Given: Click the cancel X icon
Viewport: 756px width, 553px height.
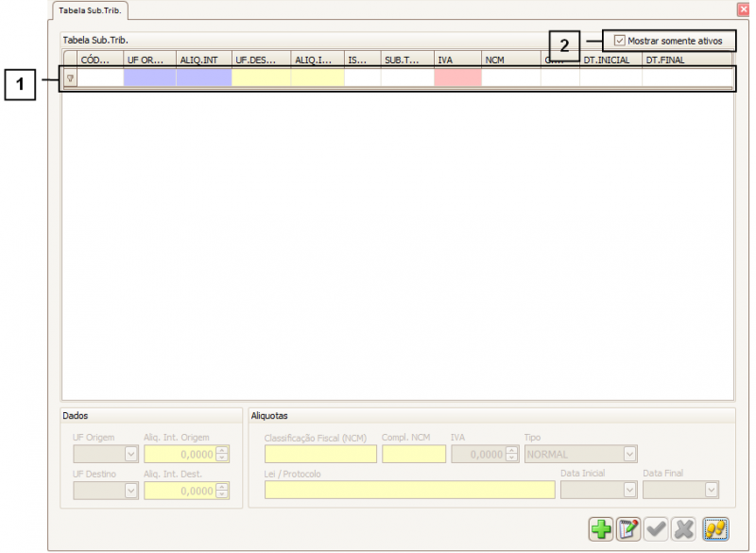Looking at the screenshot, I should point(683,529).
